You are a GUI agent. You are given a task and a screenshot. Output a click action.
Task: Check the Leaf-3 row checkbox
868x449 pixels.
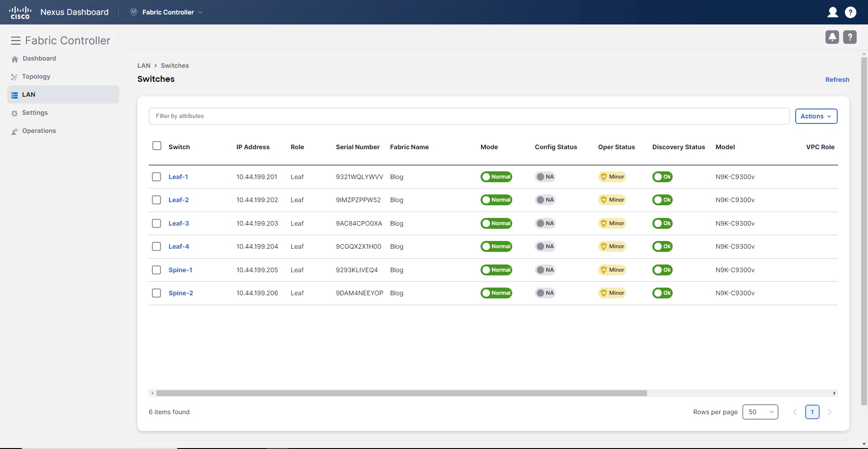point(156,223)
